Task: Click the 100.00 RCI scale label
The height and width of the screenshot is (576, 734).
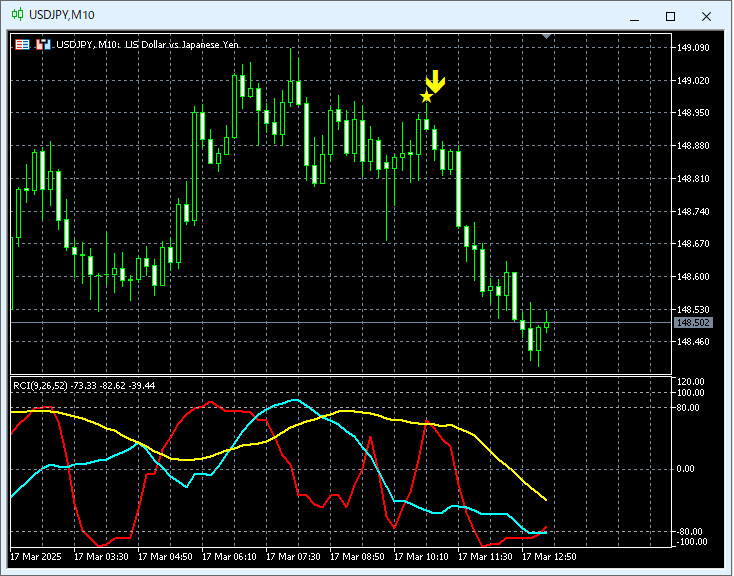Action: point(690,392)
